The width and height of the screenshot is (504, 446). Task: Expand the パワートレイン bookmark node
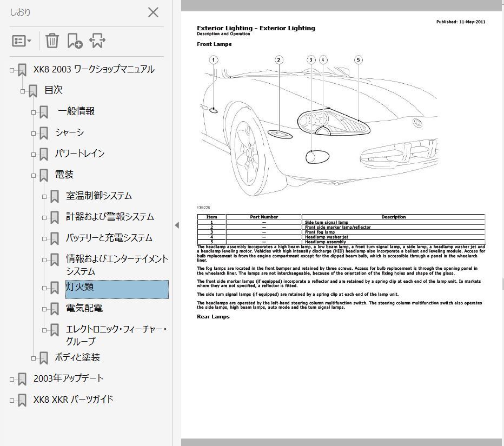click(34, 155)
